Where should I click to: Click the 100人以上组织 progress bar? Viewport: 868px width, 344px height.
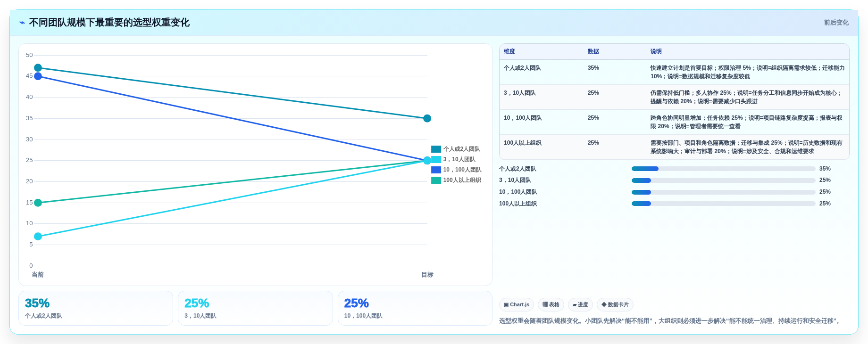(x=723, y=204)
